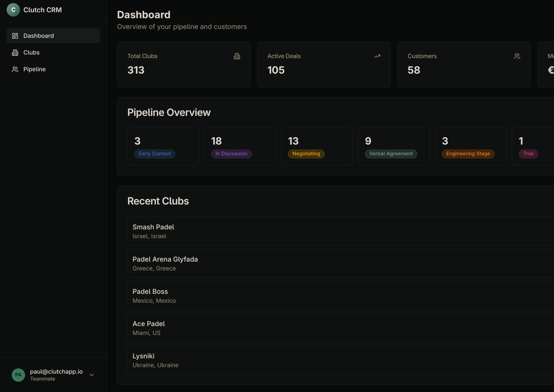
Task: Open paul@clutchapp.io account switcher
Action: pyautogui.click(x=56, y=372)
